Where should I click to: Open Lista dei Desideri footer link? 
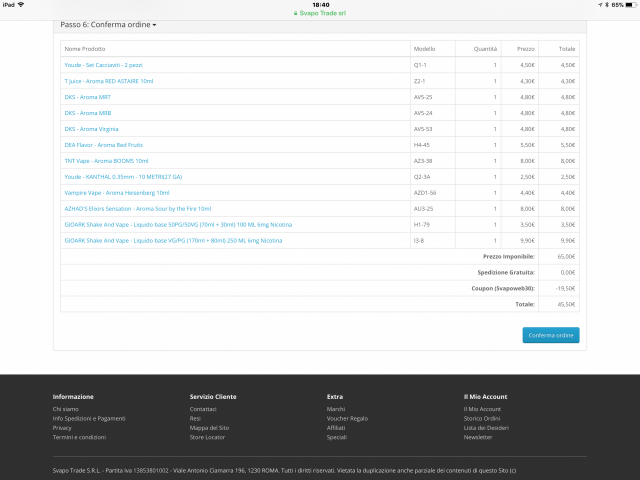[x=486, y=427]
